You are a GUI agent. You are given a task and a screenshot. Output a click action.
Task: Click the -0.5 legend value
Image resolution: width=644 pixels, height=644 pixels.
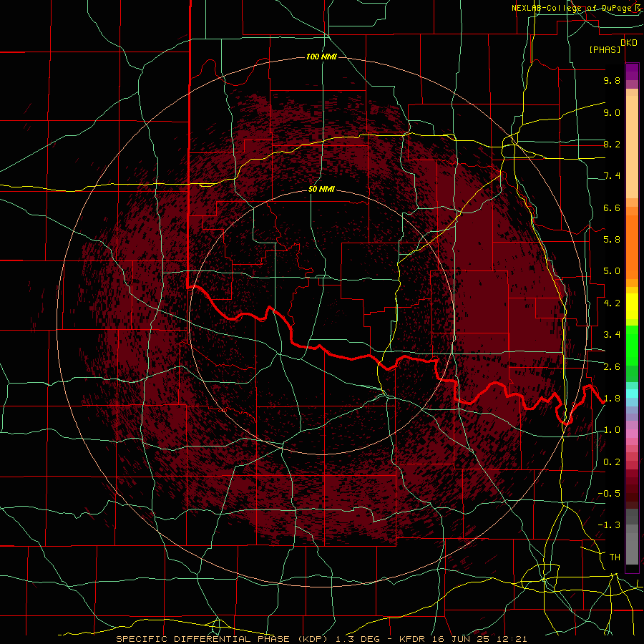point(609,494)
